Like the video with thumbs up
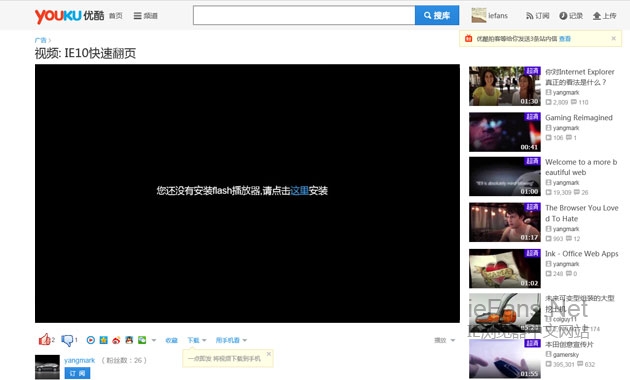Viewport: 630px width, 380px height. (44, 340)
